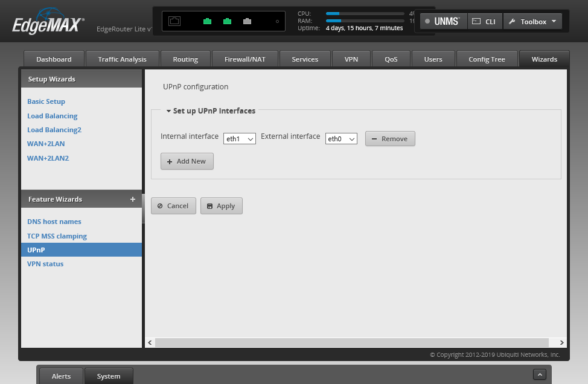
Task: Switch to the Config Tree tab
Action: coord(487,59)
